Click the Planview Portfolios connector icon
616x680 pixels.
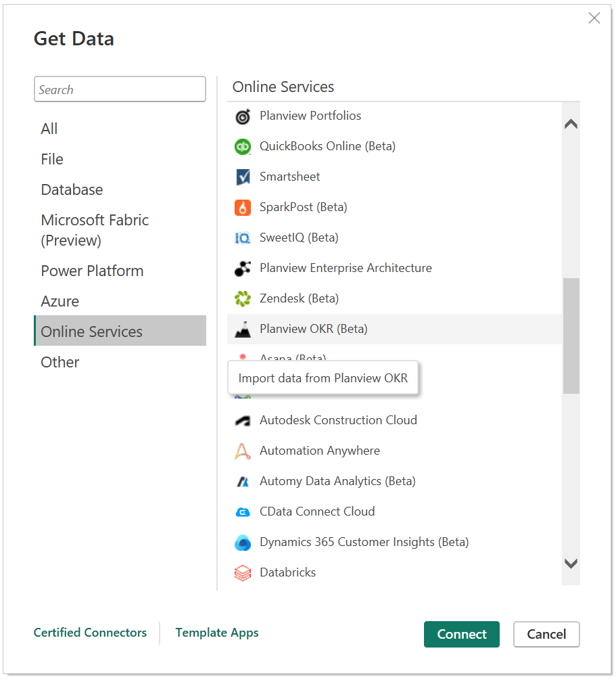[243, 116]
